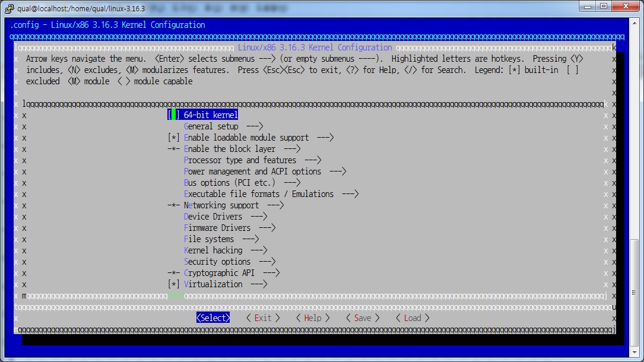Click arrow after Networking support entry
This screenshot has width=644, height=362.
[x=275, y=205]
